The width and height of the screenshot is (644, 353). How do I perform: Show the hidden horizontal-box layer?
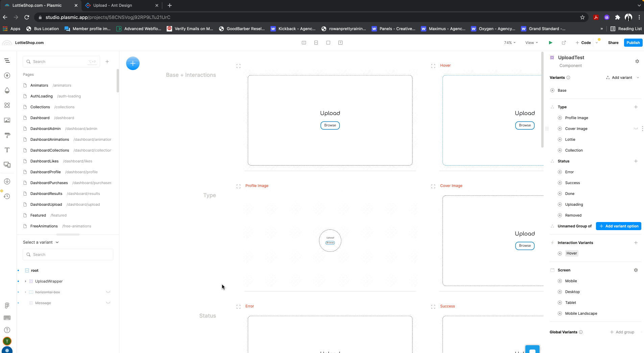coord(108,292)
